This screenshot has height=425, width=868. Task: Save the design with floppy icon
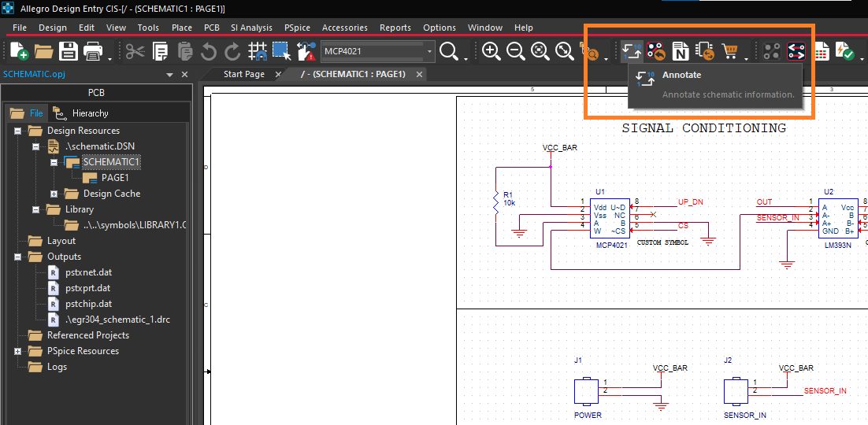pos(69,51)
